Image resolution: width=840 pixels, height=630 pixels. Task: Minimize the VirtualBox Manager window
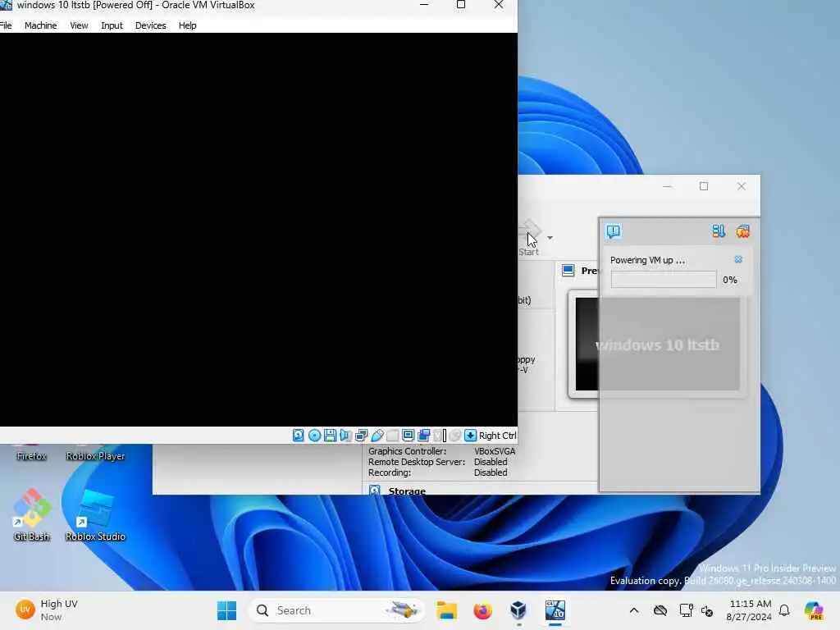pos(667,186)
